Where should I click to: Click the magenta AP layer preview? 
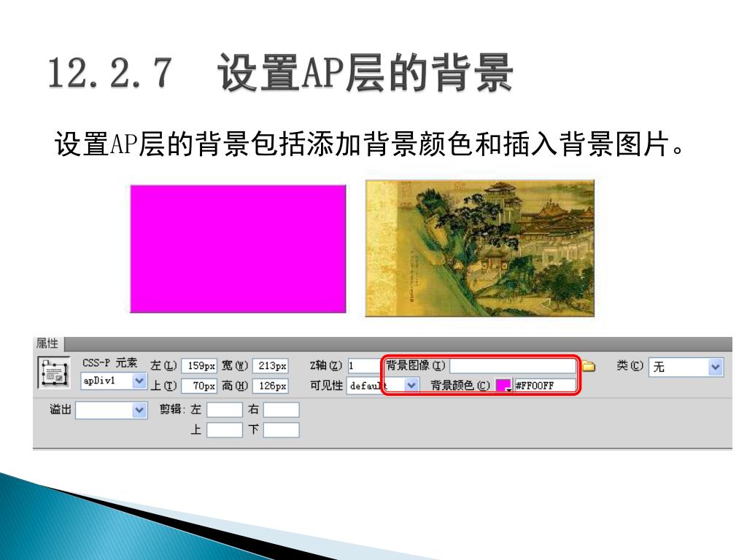[239, 249]
